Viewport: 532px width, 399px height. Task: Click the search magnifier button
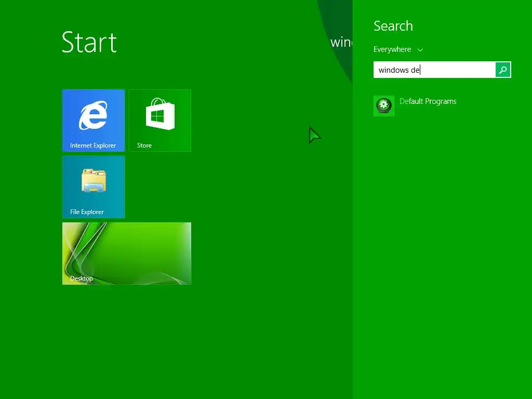(503, 70)
